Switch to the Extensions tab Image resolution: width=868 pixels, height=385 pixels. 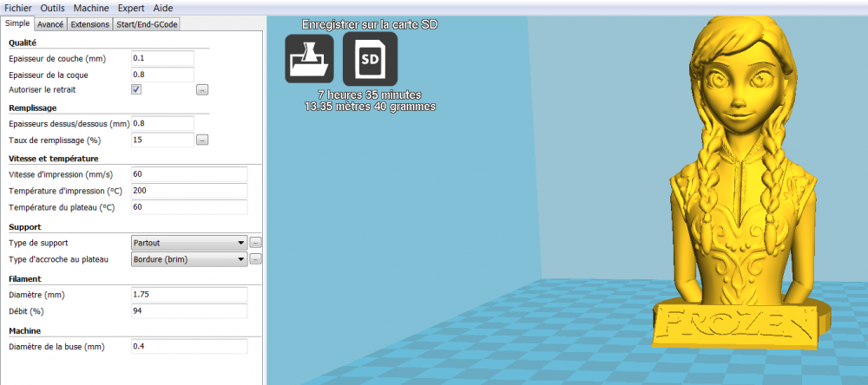coord(90,24)
